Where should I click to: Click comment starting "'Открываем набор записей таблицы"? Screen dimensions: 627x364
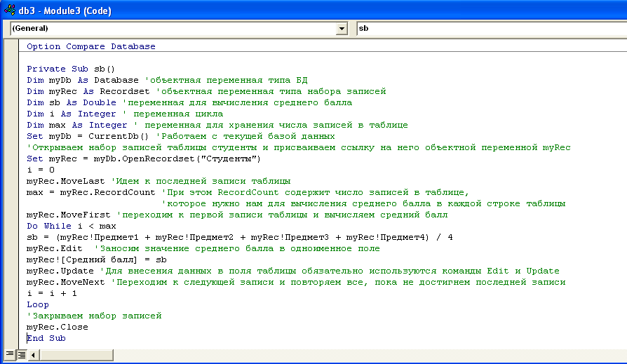[299, 147]
